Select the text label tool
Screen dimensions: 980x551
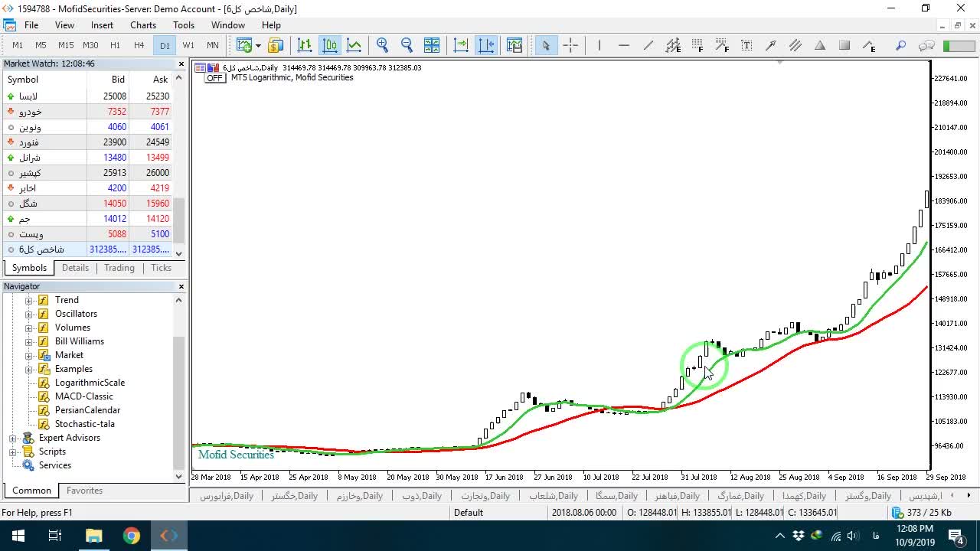(x=746, y=45)
